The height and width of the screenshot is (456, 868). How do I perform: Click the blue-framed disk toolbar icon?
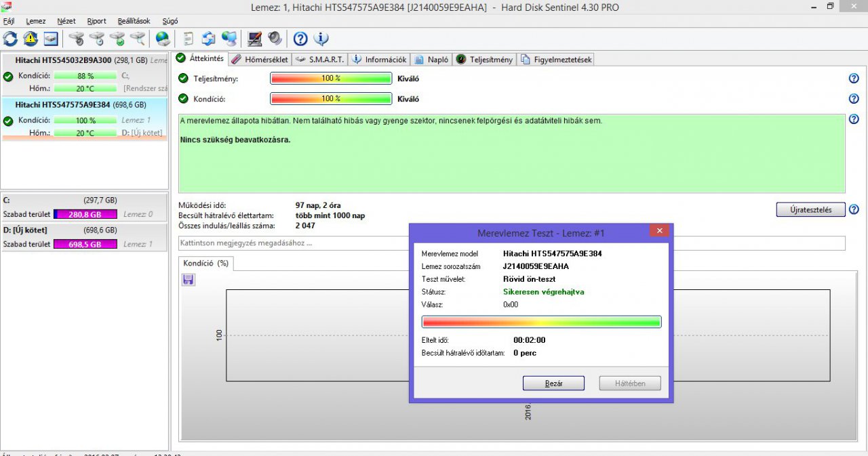click(x=51, y=38)
